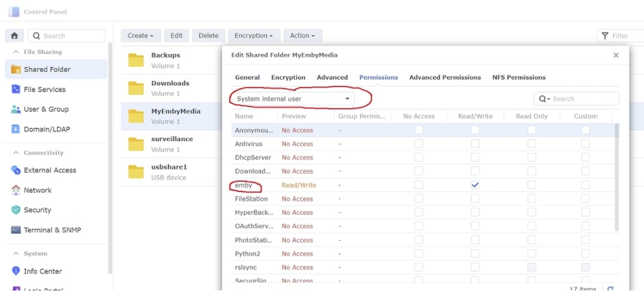Viewport: 644px width, 306px height.
Task: Uncheck Read/Write checkbox for emby
Action: click(x=475, y=185)
